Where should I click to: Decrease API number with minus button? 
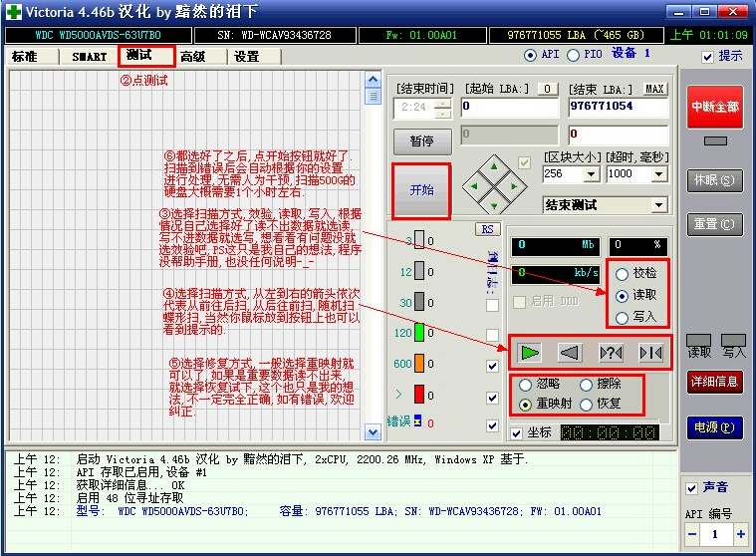693,534
